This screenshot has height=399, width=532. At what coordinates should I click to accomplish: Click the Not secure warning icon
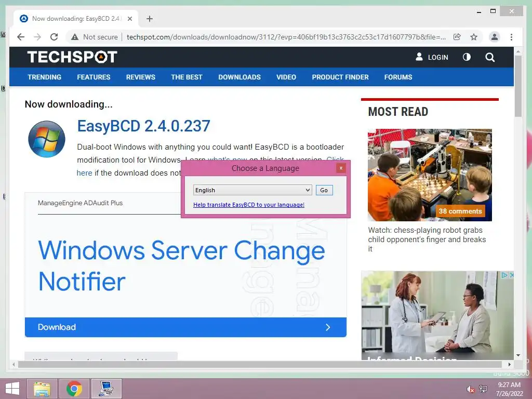pos(75,37)
